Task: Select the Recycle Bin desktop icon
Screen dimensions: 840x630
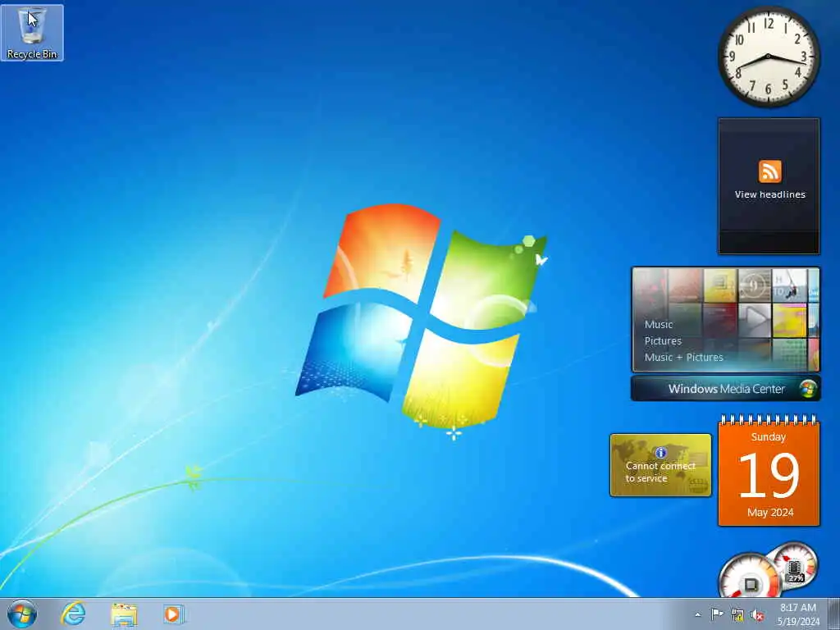Action: tap(32, 33)
